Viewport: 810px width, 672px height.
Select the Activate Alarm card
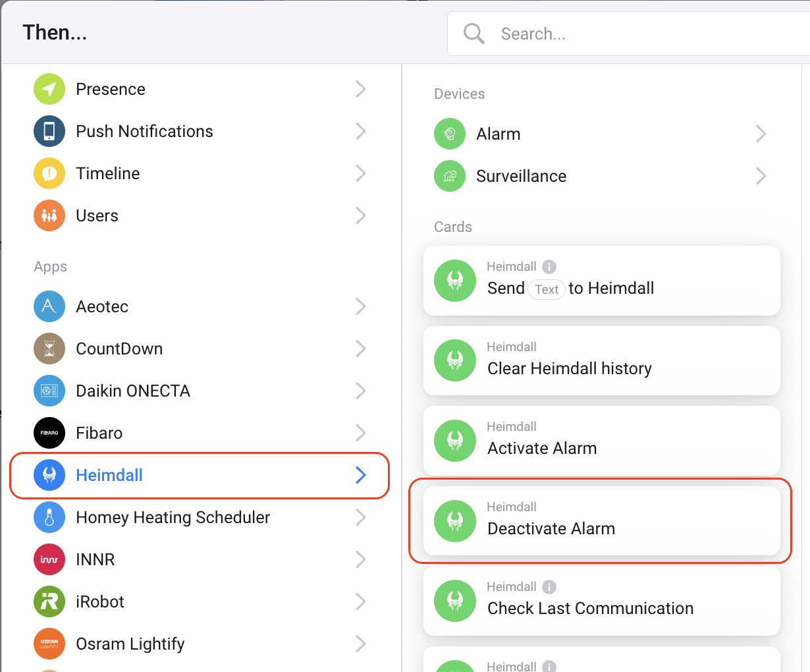coord(601,441)
